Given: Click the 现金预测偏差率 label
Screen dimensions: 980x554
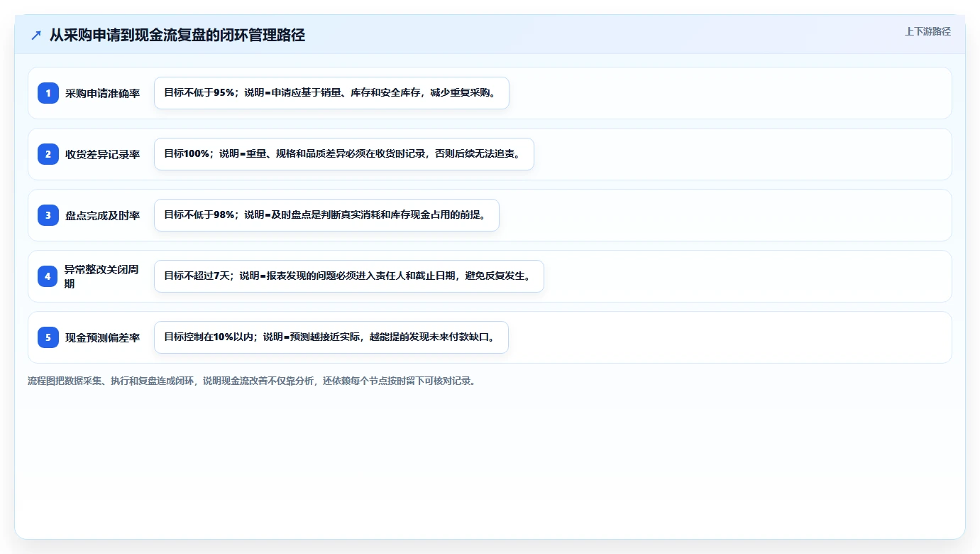Looking at the screenshot, I should (x=102, y=337).
